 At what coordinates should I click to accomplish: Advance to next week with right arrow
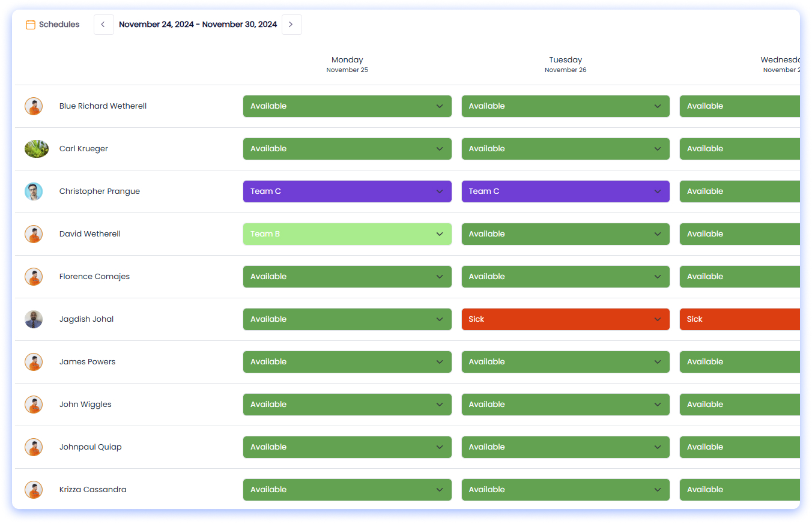pyautogui.click(x=291, y=25)
